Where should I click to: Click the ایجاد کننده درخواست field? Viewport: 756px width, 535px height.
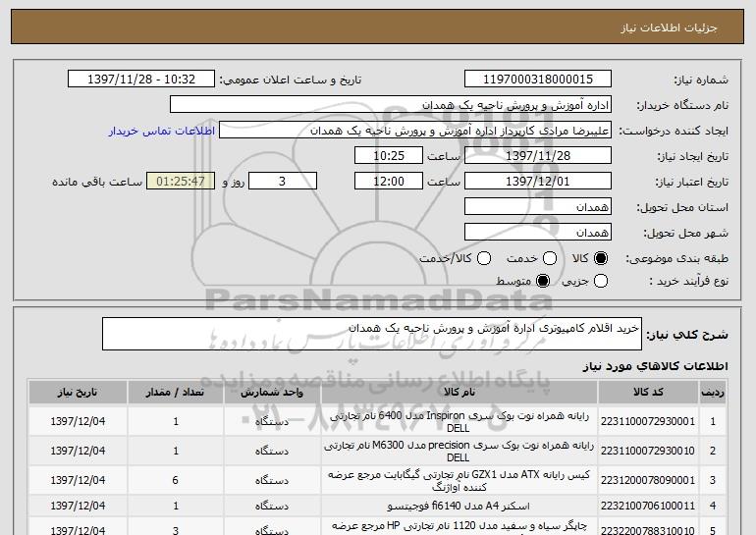point(415,131)
